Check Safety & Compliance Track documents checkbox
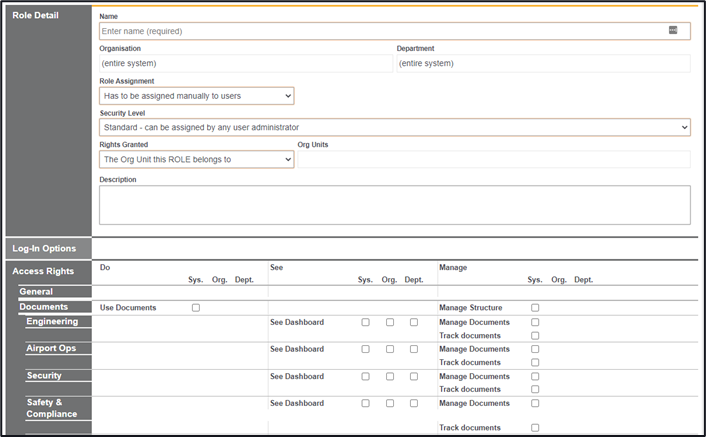The height and width of the screenshot is (437, 706). click(x=535, y=428)
